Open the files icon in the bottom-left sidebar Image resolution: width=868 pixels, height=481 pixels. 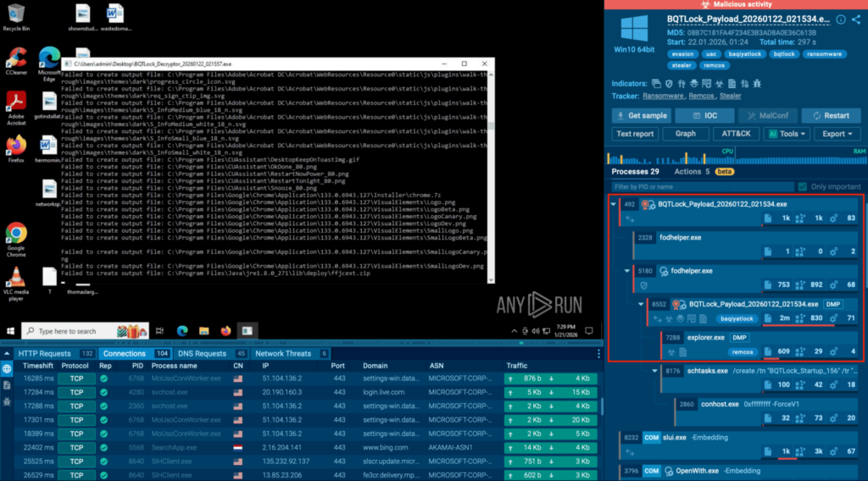pyautogui.click(x=7, y=385)
